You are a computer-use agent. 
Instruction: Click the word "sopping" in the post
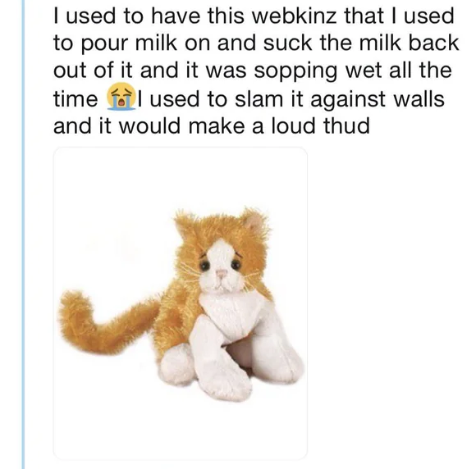[x=295, y=72]
